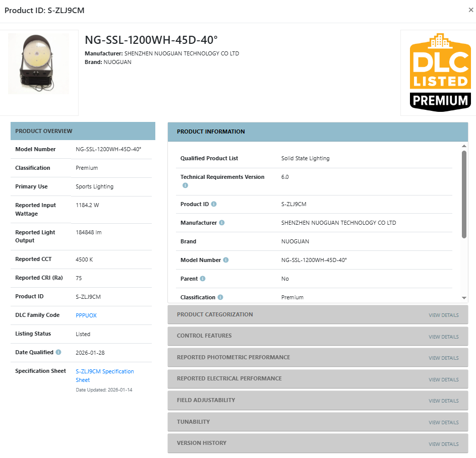Click info icon next to Classification field
This screenshot has height=458, width=476.
[x=220, y=297]
